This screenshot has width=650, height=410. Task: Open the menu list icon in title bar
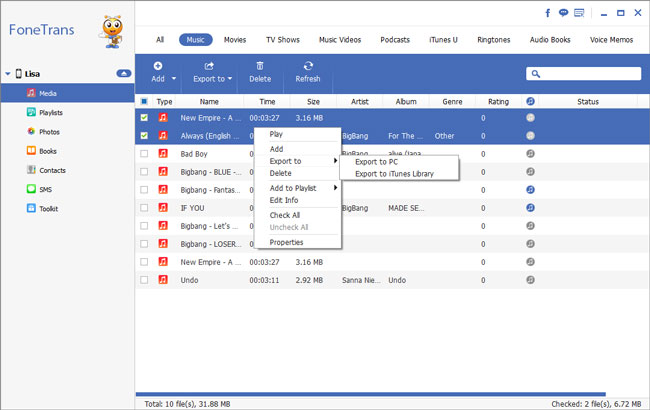pyautogui.click(x=579, y=13)
